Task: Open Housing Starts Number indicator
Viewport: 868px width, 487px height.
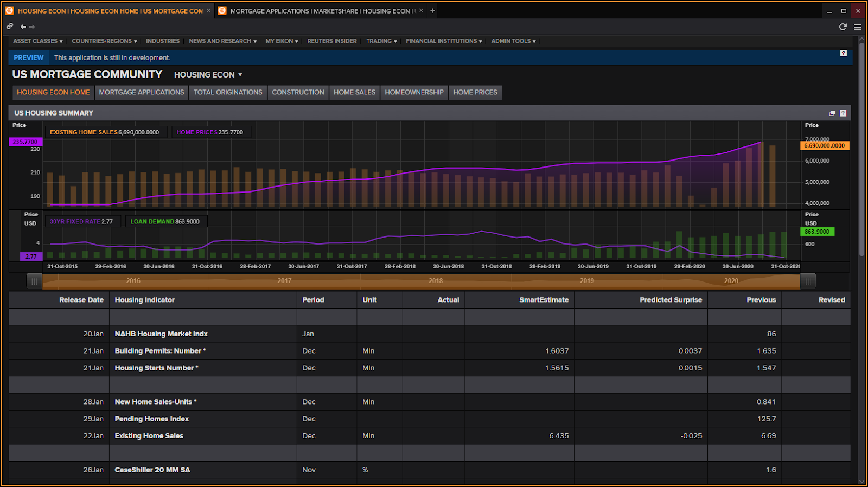Action: coord(156,368)
